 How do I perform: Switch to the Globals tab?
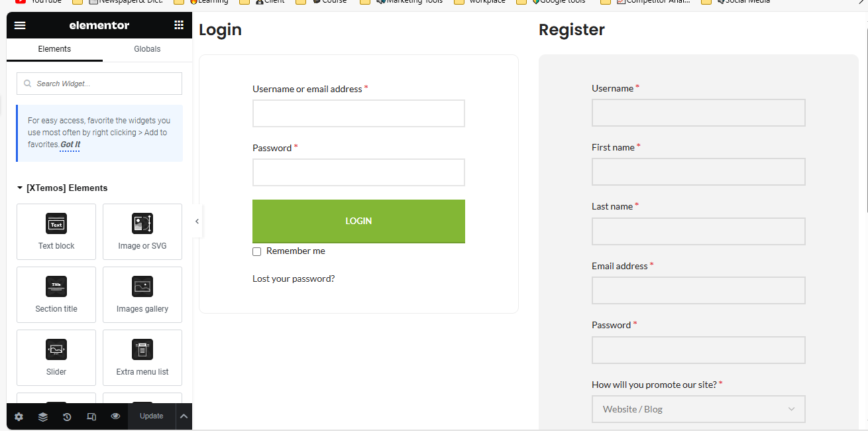147,49
